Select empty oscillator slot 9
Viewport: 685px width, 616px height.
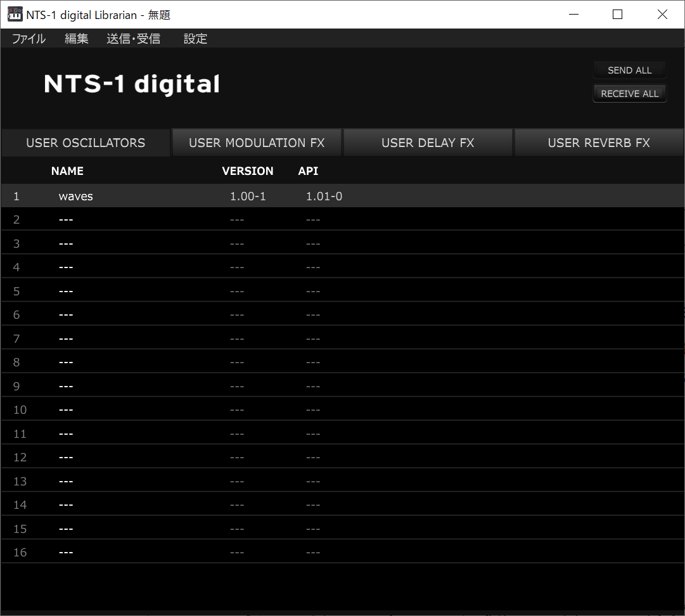click(342, 386)
